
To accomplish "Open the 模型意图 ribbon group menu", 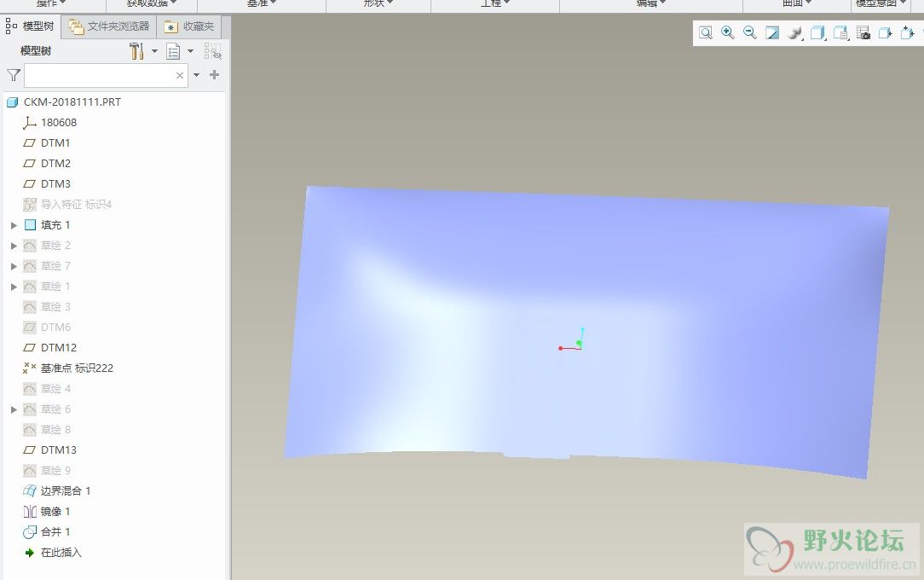I will [881, 3].
